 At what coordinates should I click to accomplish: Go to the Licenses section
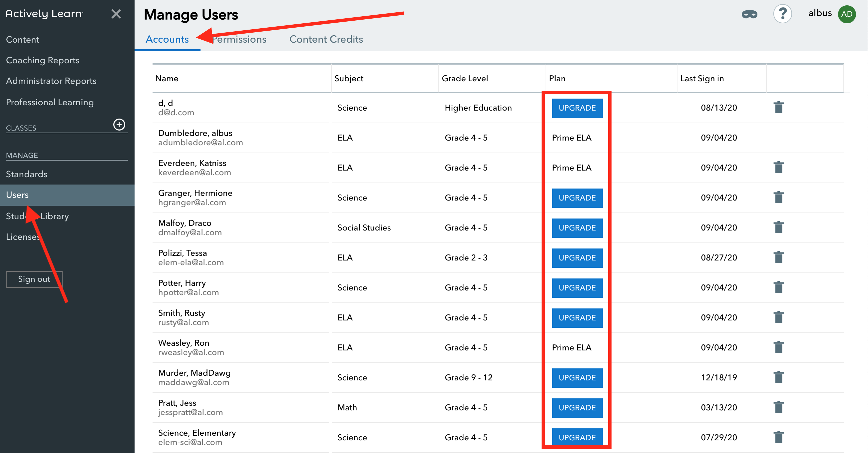coord(23,236)
